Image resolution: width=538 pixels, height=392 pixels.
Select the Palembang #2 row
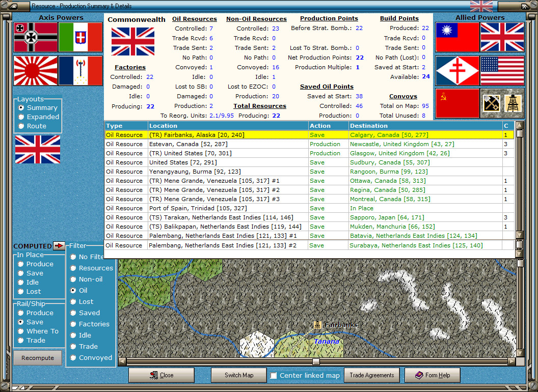309,245
